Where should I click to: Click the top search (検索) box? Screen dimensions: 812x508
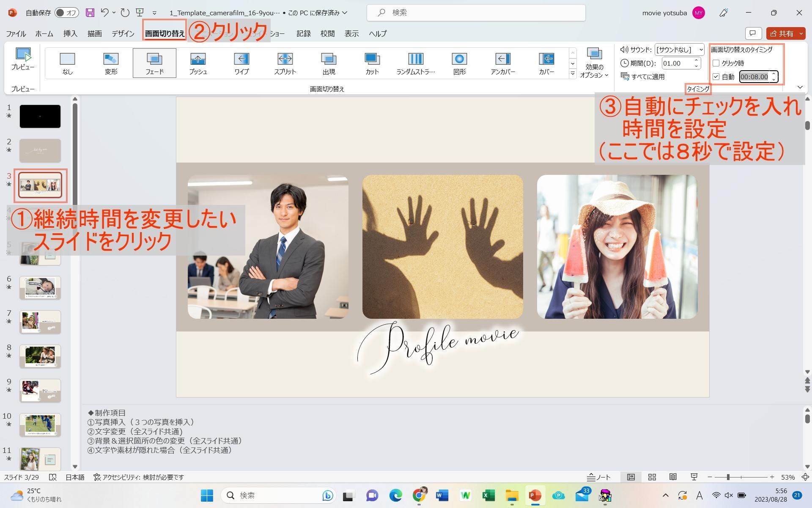[x=476, y=13]
